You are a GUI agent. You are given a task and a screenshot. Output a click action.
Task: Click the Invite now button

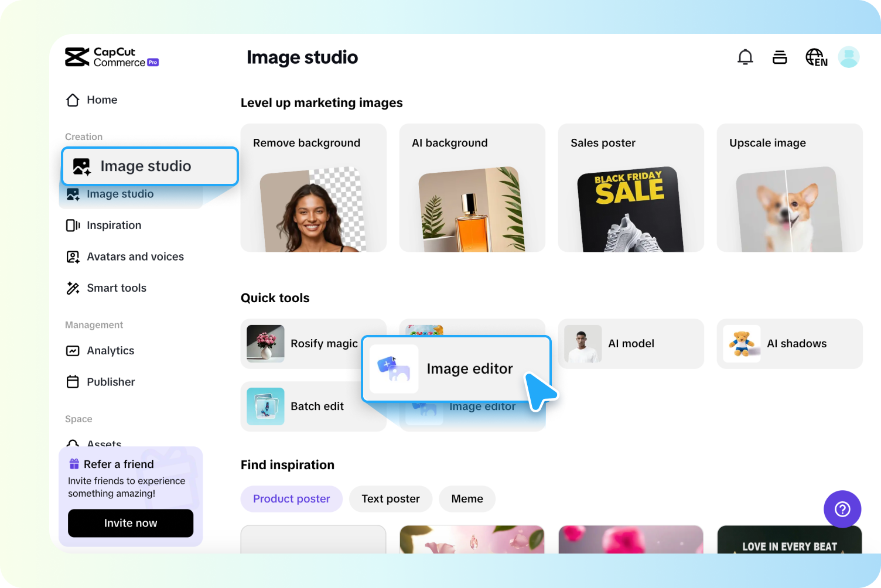click(x=131, y=523)
